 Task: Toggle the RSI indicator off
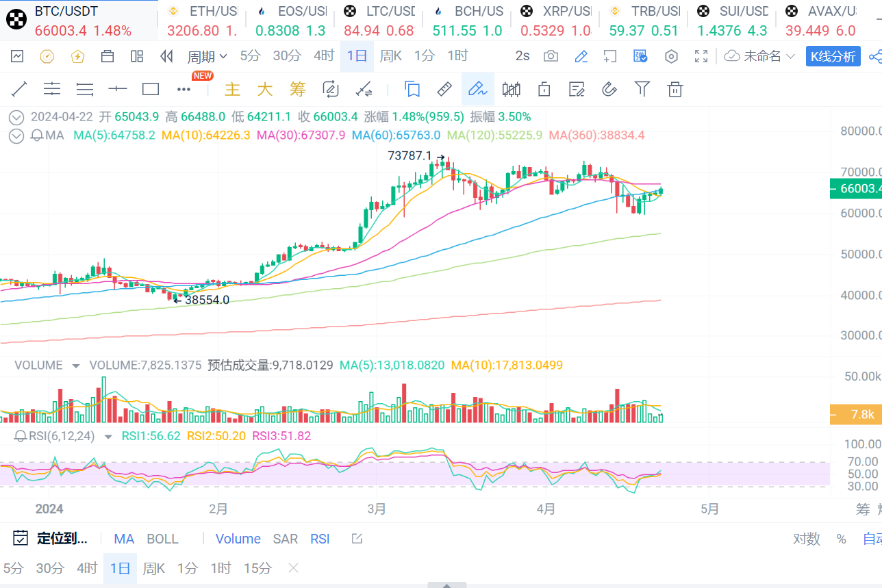click(320, 539)
